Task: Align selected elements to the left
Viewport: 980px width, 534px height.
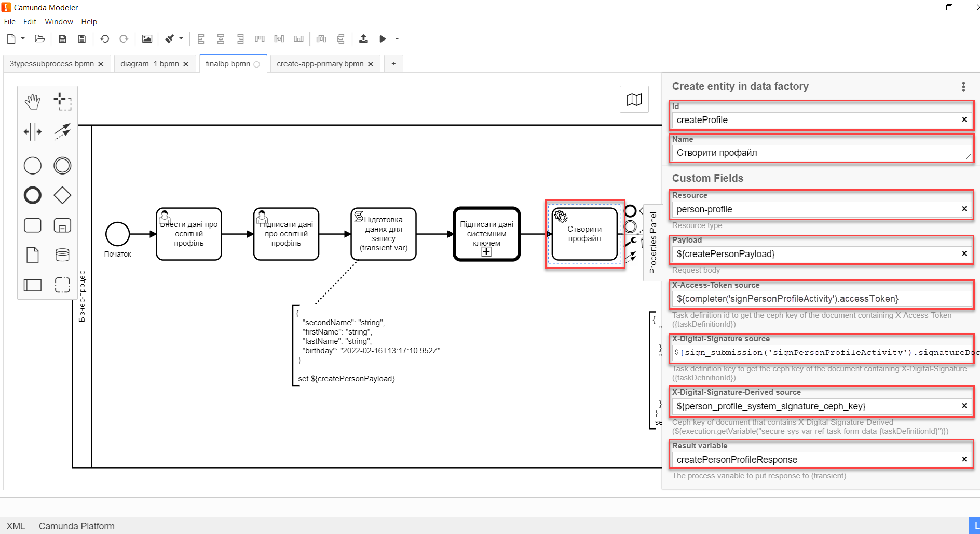Action: [201, 39]
